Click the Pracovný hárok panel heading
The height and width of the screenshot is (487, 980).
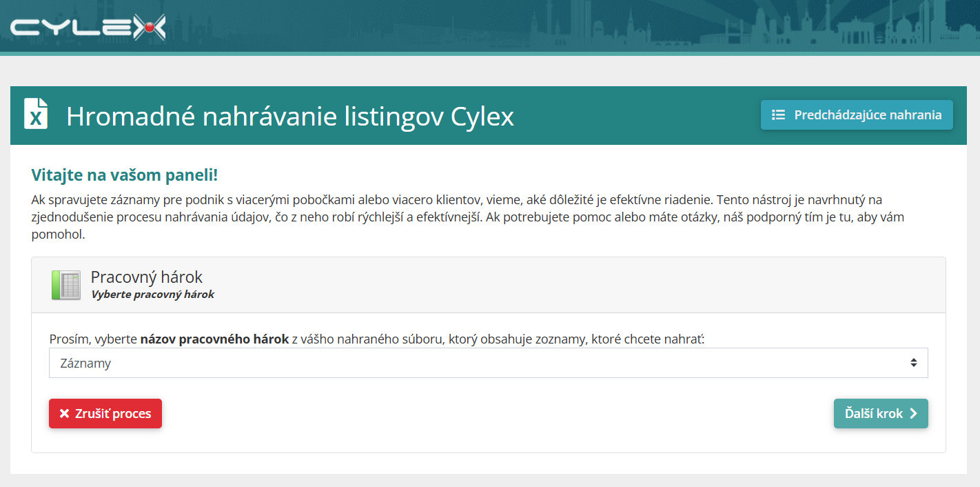point(147,277)
